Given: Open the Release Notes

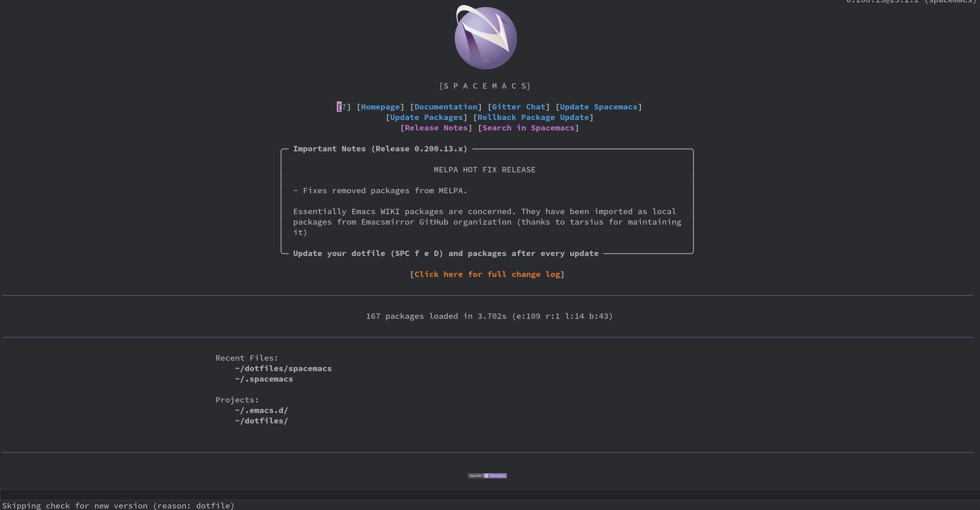Looking at the screenshot, I should coord(436,128).
